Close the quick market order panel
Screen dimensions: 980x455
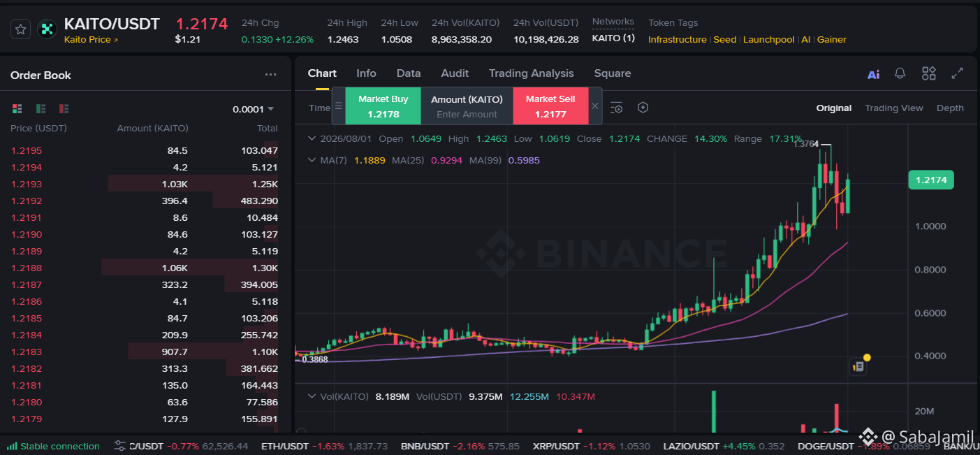point(595,106)
